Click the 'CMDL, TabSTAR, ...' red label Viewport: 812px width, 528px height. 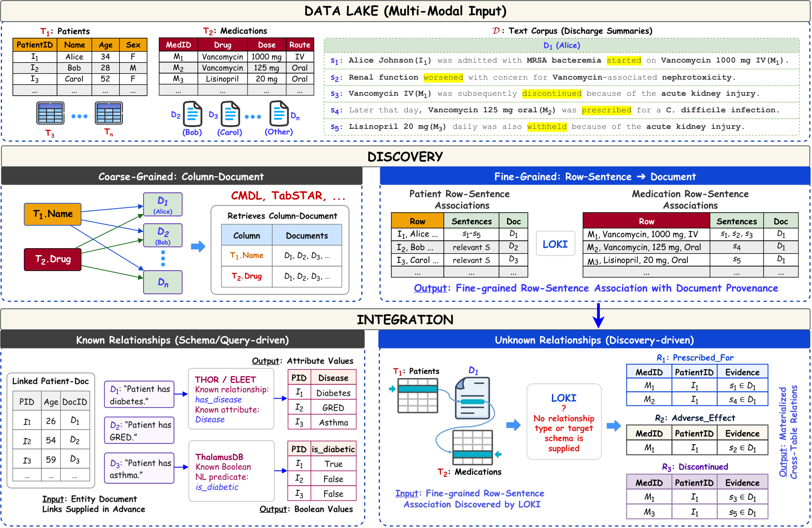[x=288, y=196]
